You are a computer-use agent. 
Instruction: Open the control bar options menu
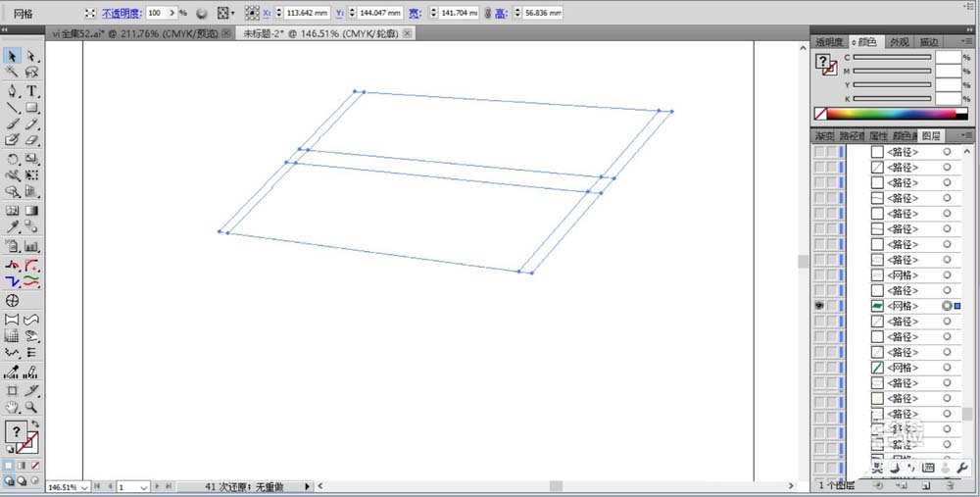(970, 7)
